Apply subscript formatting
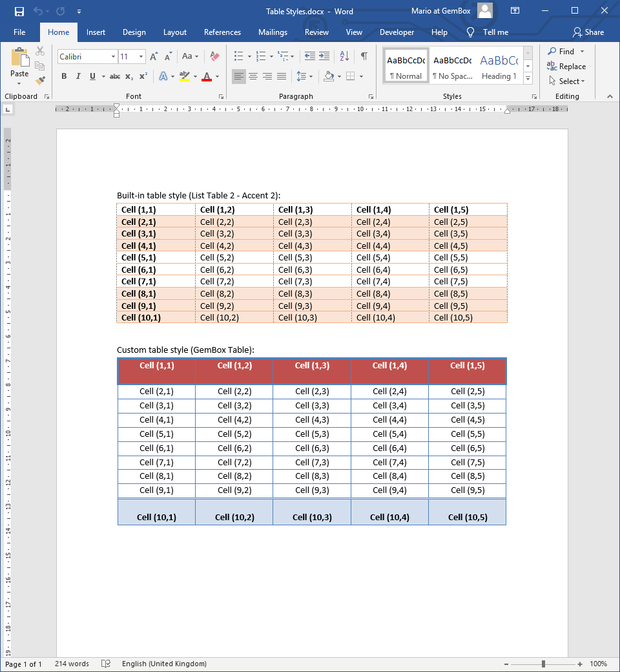The height and width of the screenshot is (672, 620). tap(129, 76)
